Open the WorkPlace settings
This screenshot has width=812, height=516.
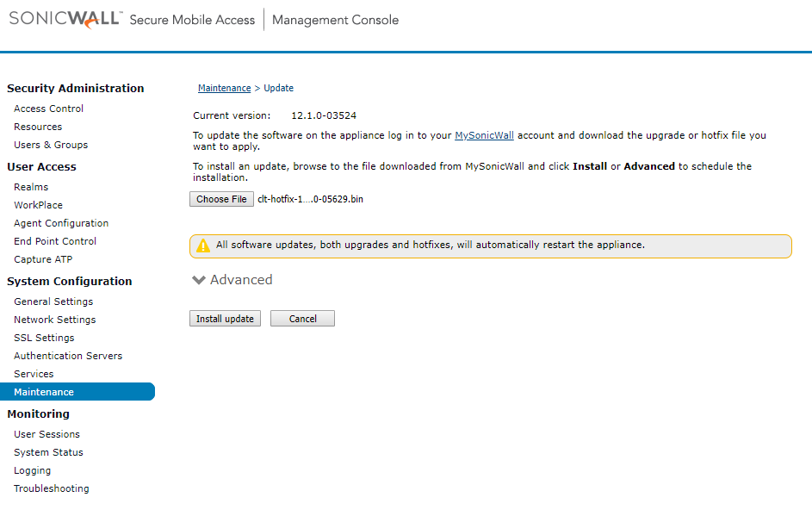pos(38,205)
